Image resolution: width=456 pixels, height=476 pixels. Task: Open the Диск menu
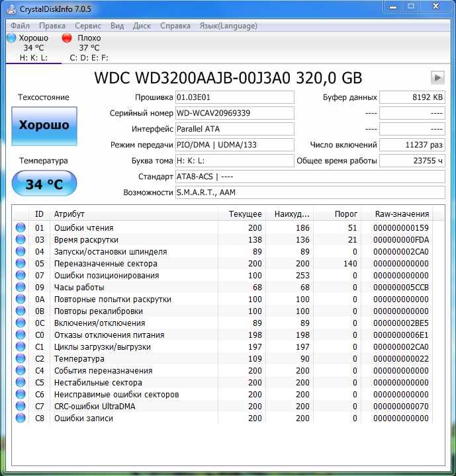point(142,26)
